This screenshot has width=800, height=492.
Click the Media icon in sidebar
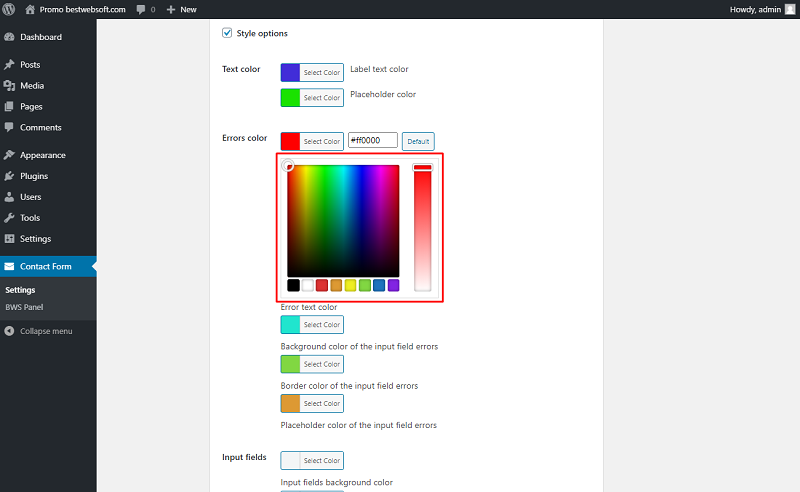9,85
